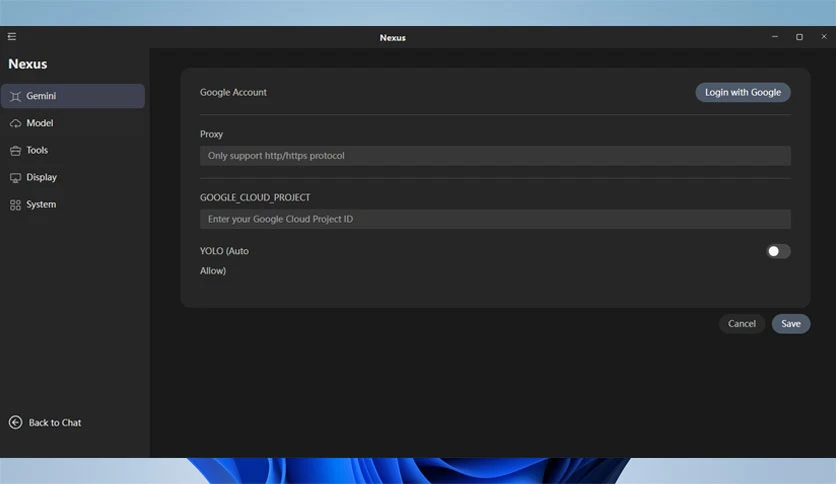
Task: Open the hamburger menu in the title bar
Action: click(12, 36)
